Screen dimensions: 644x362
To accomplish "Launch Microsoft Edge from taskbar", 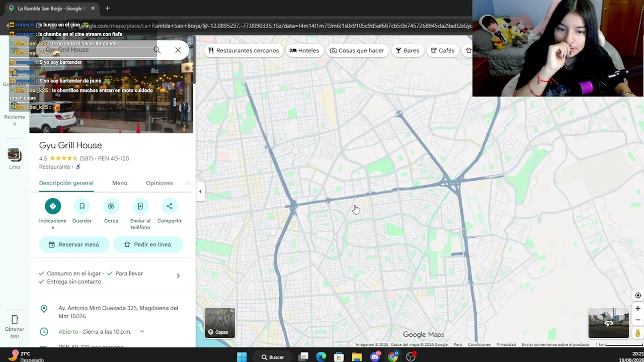I will 321,357.
